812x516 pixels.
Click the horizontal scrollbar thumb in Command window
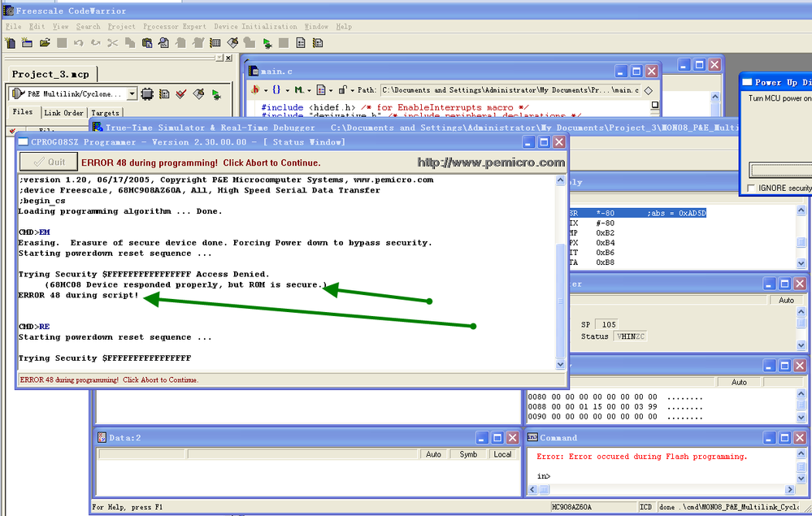pos(545,489)
